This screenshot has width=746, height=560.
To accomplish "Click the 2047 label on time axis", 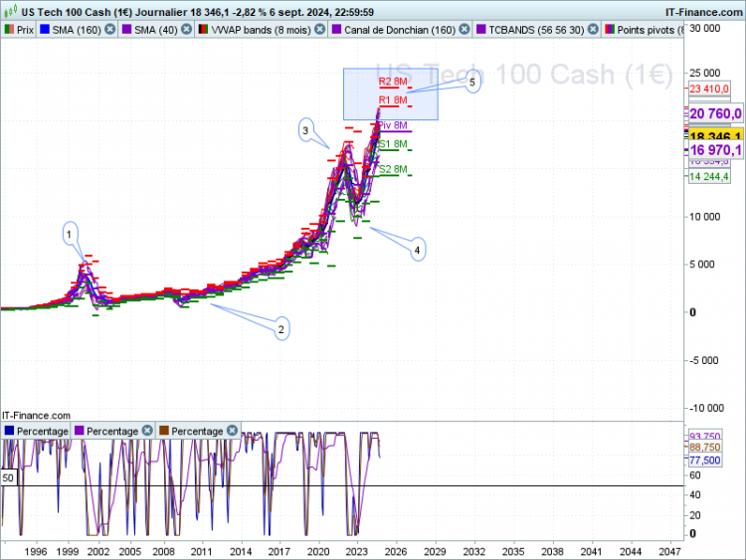I will 669,551.
